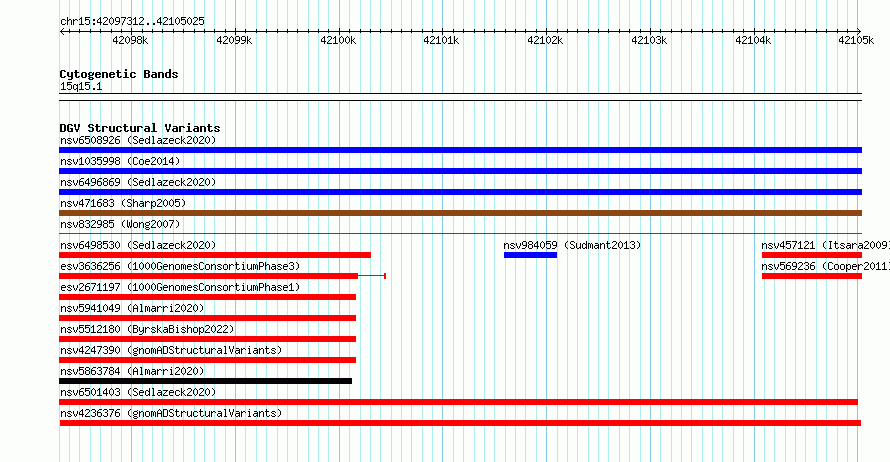Click the 42100k ruler tick
890x462 pixels.
338,40
